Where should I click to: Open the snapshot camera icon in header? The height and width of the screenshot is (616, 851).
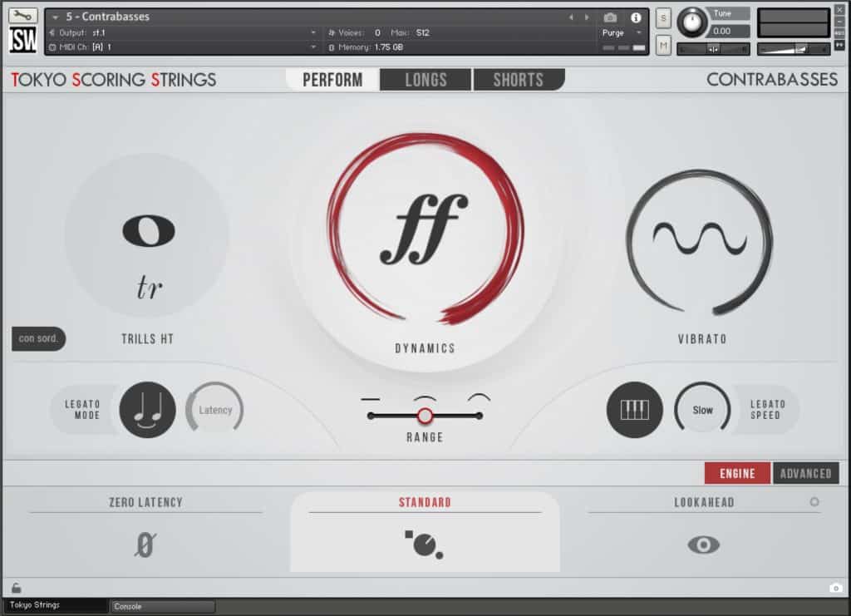tap(610, 18)
